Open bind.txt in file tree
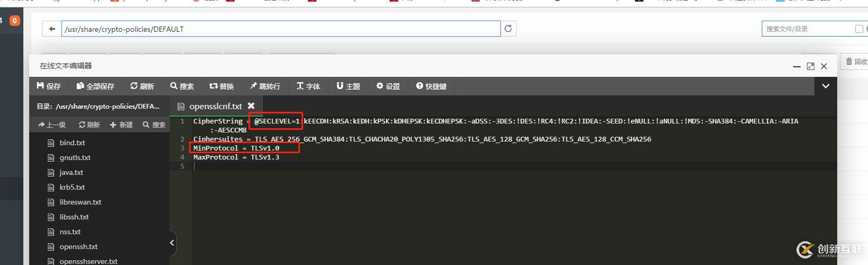Viewport: 868px width, 265px height. click(x=72, y=143)
